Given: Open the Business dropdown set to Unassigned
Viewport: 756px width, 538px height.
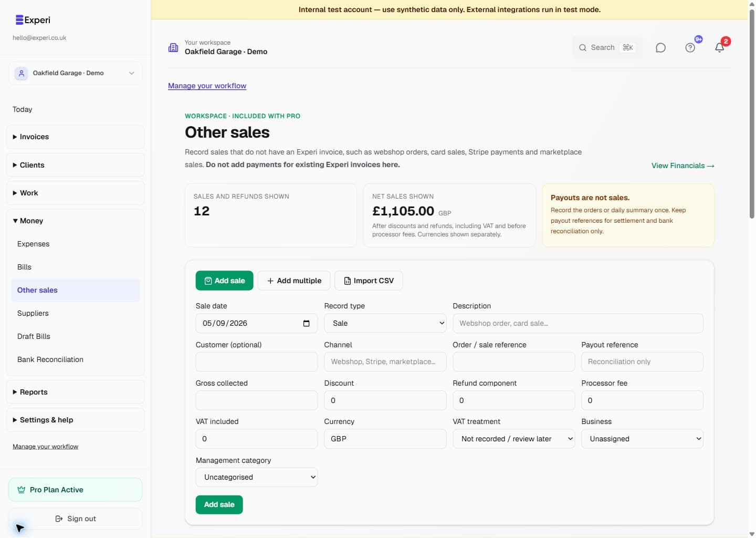Looking at the screenshot, I should point(642,439).
